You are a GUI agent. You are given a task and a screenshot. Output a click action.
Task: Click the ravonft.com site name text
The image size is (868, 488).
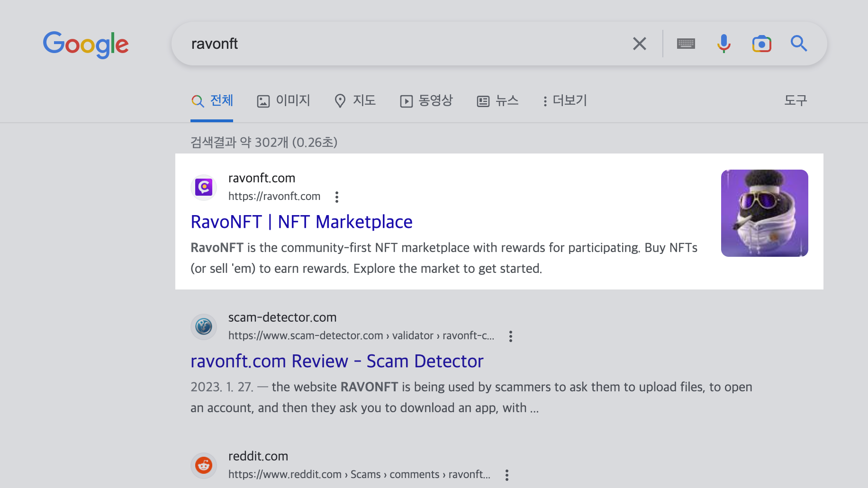pos(262,178)
